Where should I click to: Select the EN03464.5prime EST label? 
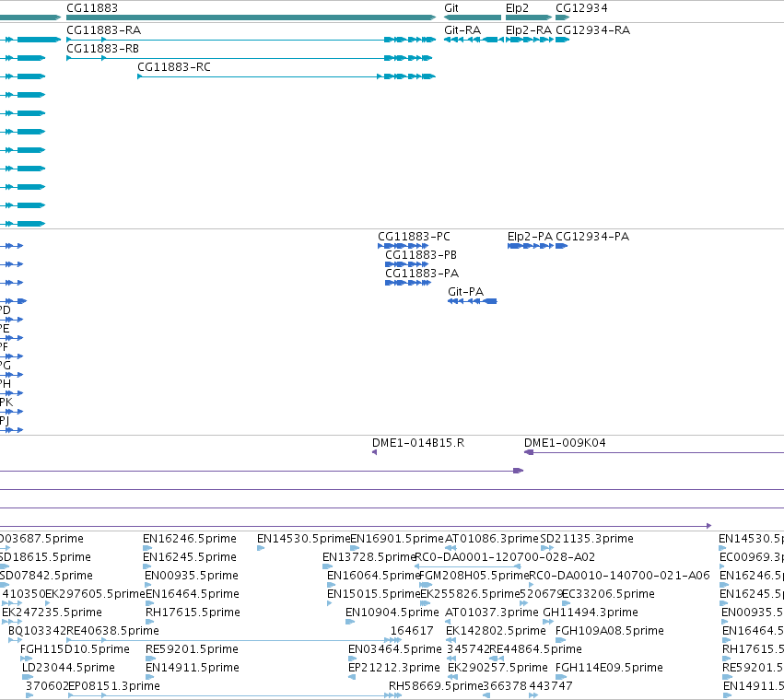point(395,649)
